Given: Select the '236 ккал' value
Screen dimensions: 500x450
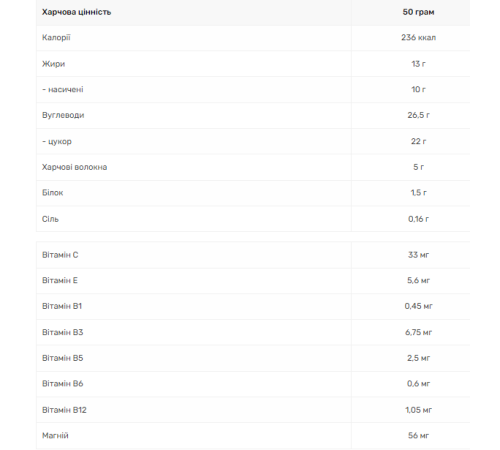Looking at the screenshot, I should pos(418,38).
